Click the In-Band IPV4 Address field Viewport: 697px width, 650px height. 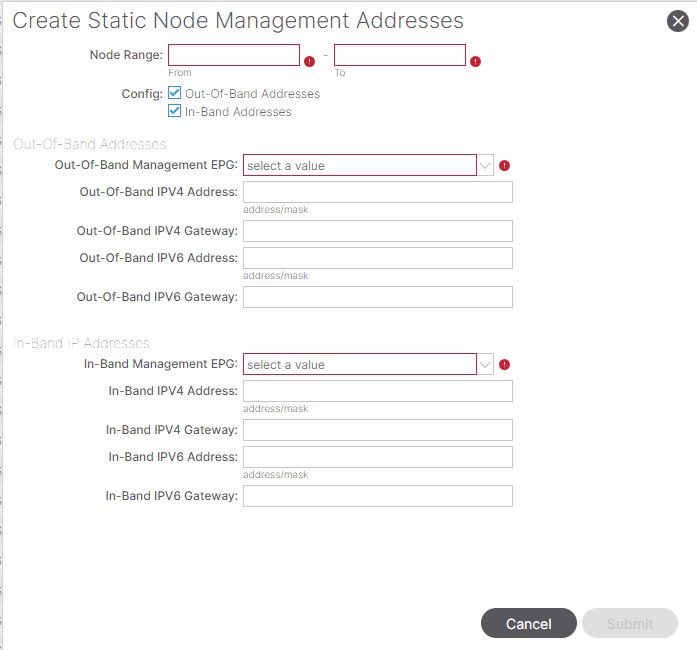[x=377, y=391]
